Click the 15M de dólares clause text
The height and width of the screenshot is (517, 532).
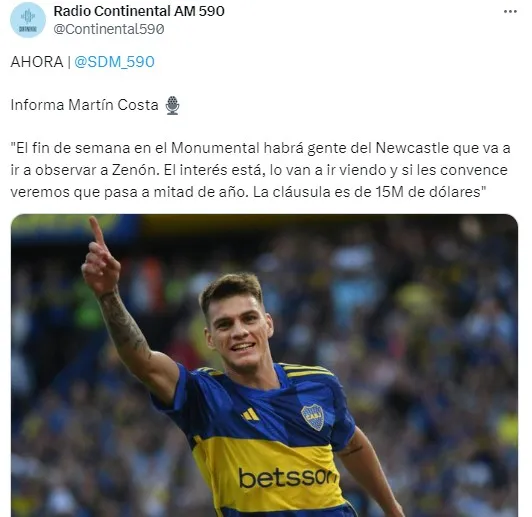(428, 192)
